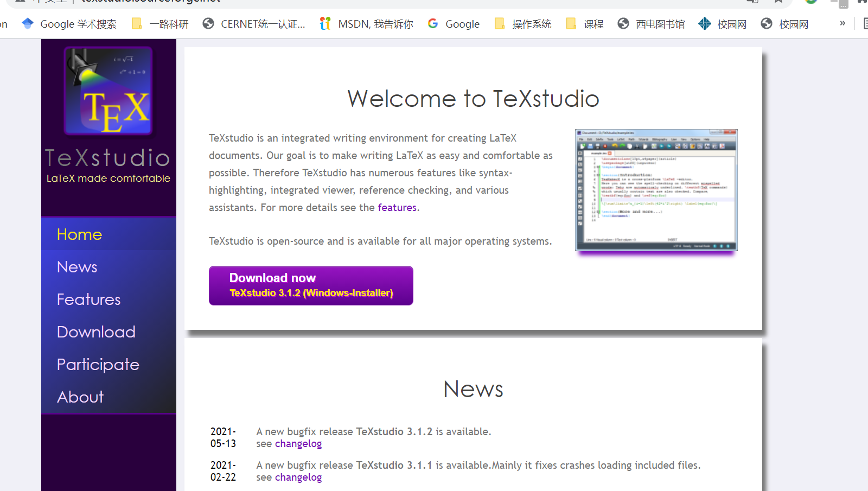Open the 一路科研 bookmark folder
868x491 pixels.
(x=160, y=24)
